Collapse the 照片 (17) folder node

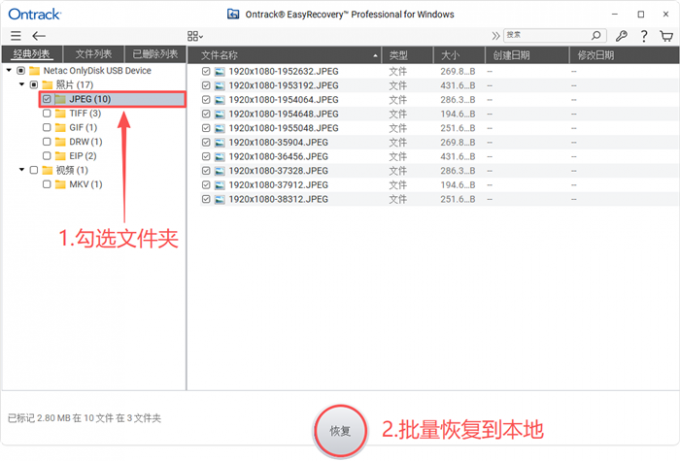point(22,84)
